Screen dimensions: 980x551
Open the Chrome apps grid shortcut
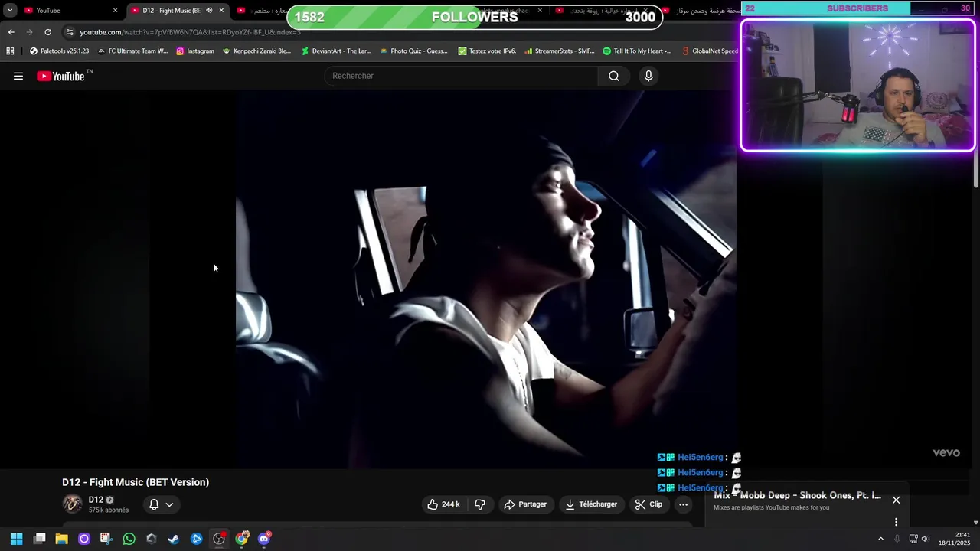10,51
